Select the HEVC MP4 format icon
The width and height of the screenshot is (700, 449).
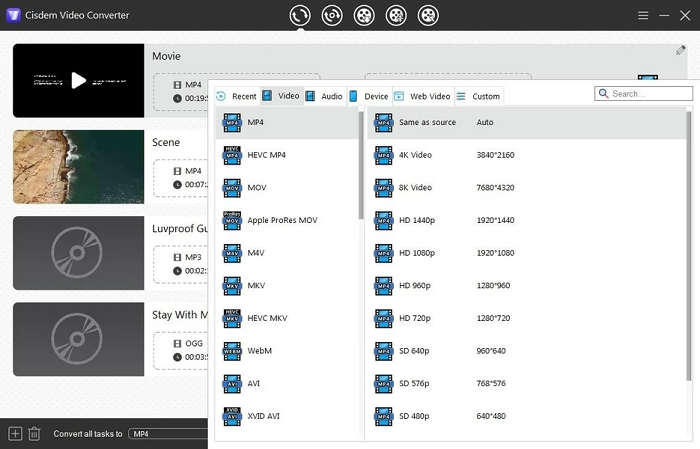232,155
